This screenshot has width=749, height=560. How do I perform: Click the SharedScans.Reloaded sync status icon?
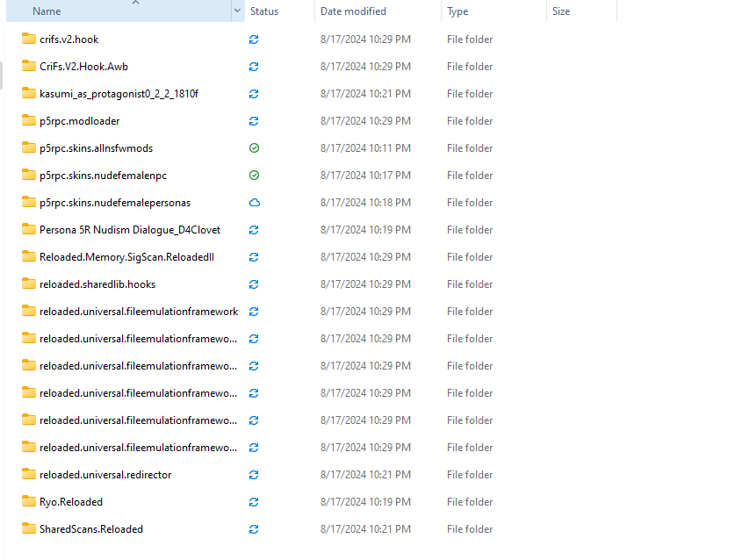(254, 529)
